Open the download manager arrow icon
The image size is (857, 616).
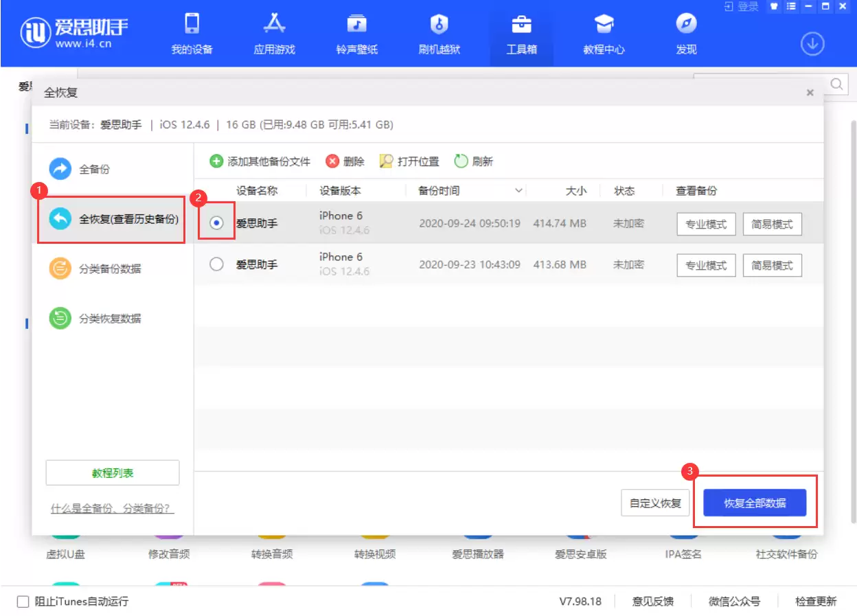(x=812, y=44)
